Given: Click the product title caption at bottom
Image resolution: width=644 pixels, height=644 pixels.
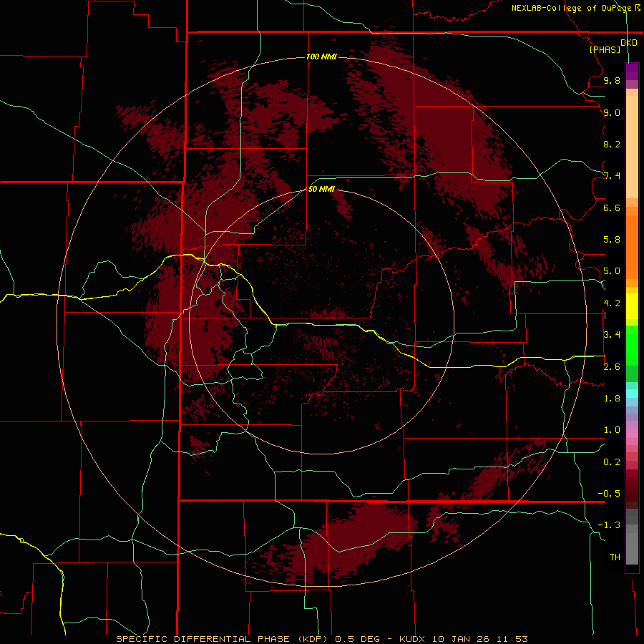Looking at the screenshot, I should coord(321,639).
